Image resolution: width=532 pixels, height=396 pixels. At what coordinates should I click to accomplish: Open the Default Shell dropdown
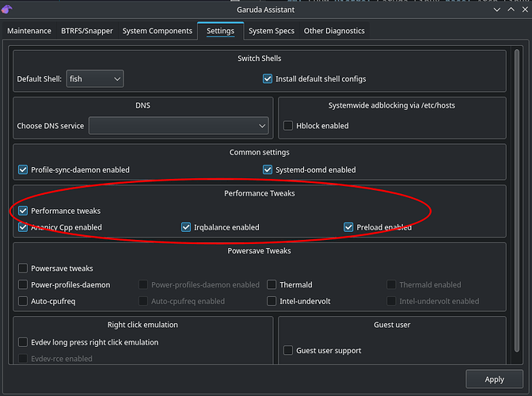(95, 78)
